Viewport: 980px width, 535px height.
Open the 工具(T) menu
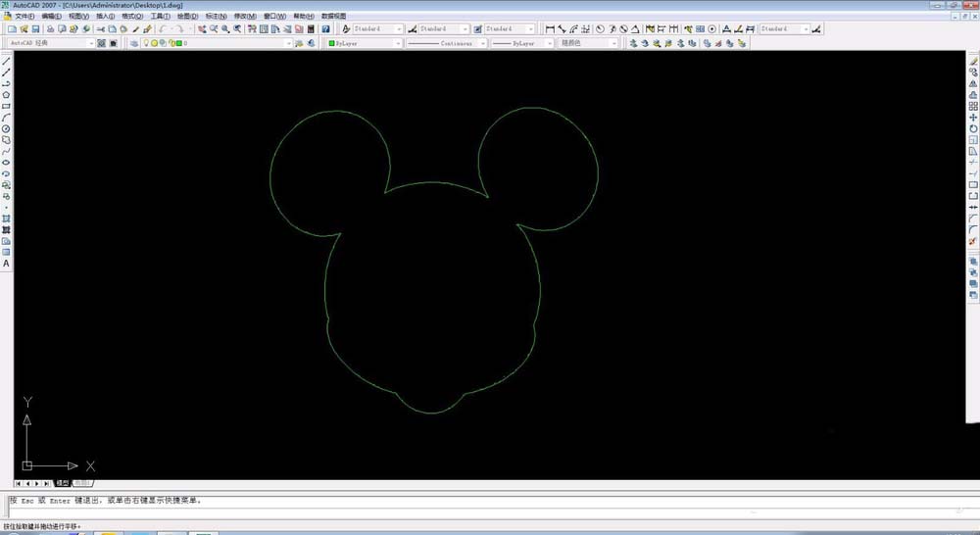(x=160, y=17)
